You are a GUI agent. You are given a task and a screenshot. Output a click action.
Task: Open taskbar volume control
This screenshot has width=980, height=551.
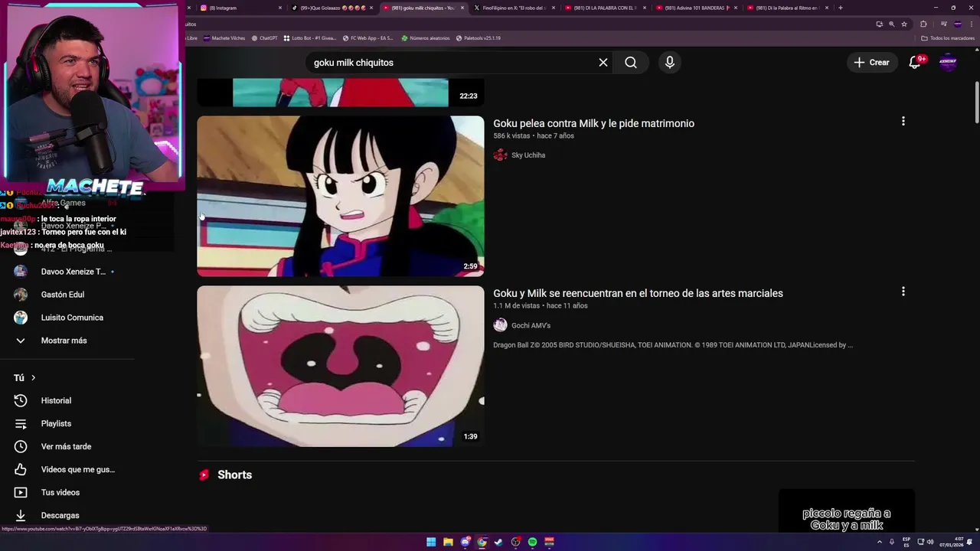coord(930,542)
